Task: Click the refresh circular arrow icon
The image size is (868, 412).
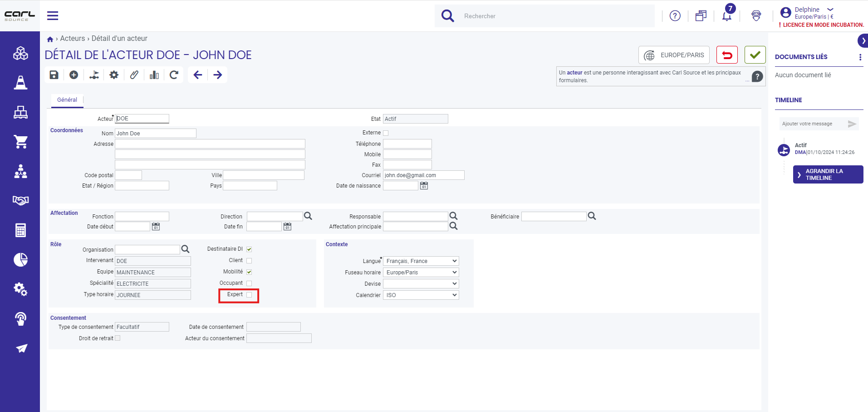Action: pyautogui.click(x=174, y=75)
